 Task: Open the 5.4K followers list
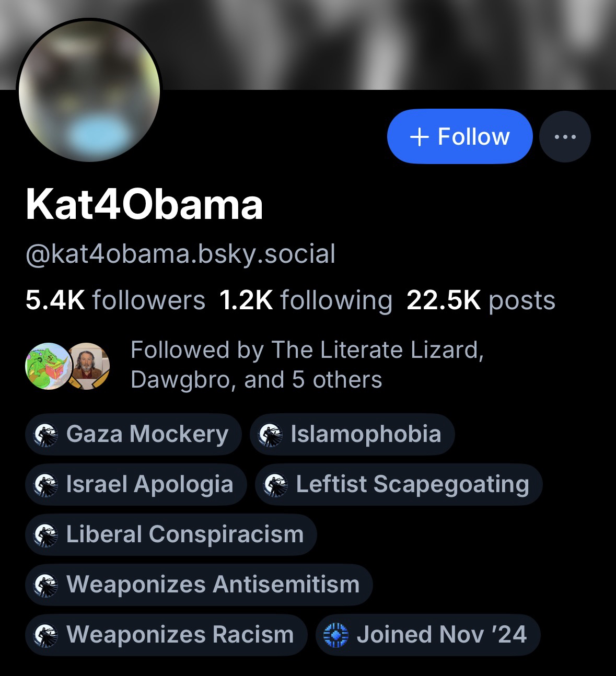115,300
